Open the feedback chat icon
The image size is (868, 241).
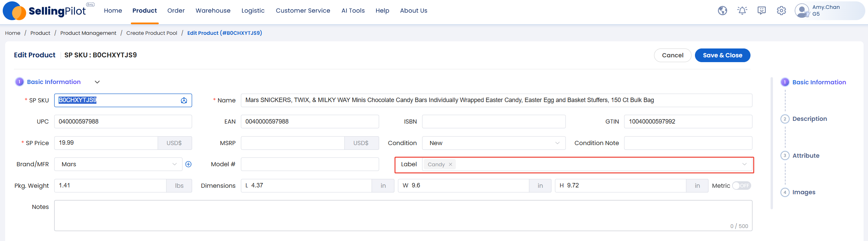[762, 11]
